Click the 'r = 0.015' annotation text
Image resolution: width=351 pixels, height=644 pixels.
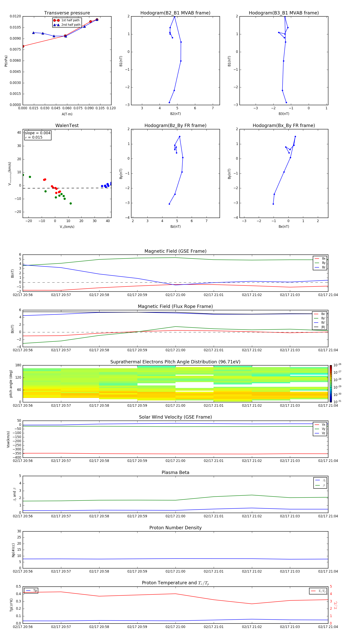[34, 138]
